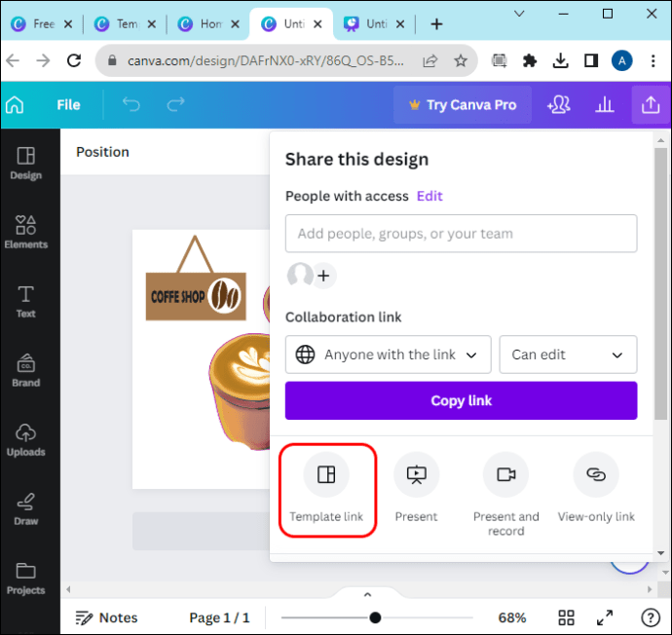Open the browser downloads icon
Screen dimensions: 672x635
click(560, 60)
